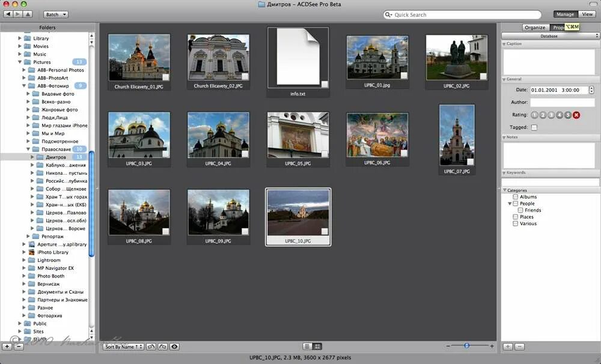Add a folder with the plus button
The width and height of the screenshot is (601, 364).
[7, 347]
